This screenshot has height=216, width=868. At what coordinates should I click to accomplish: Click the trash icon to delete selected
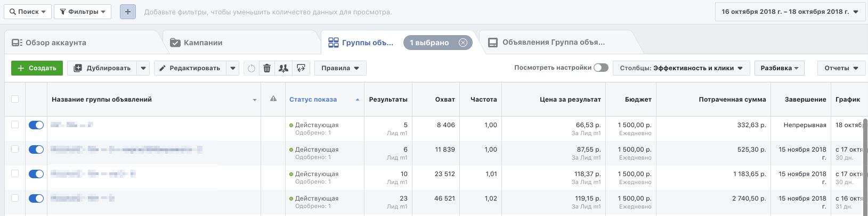click(267, 68)
